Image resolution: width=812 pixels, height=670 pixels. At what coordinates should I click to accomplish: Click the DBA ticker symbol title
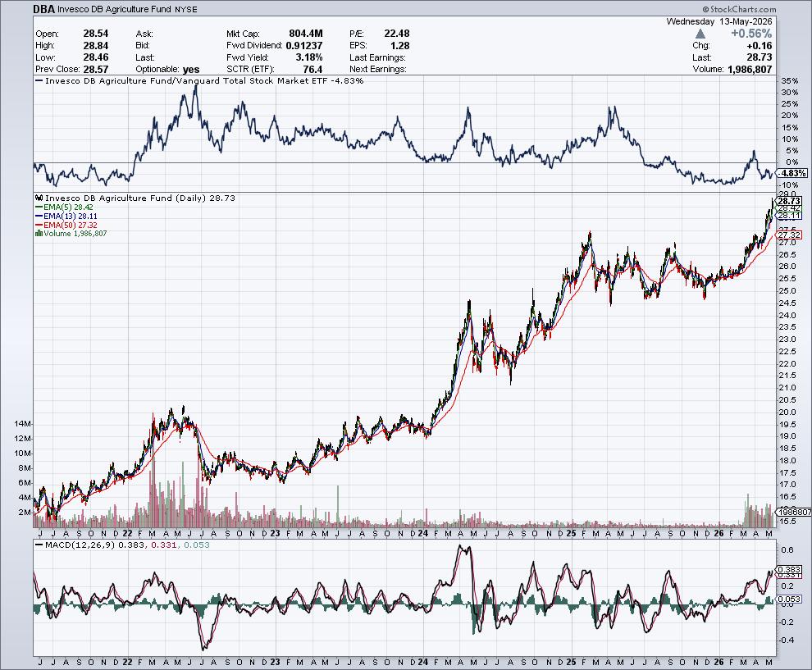pos(43,9)
